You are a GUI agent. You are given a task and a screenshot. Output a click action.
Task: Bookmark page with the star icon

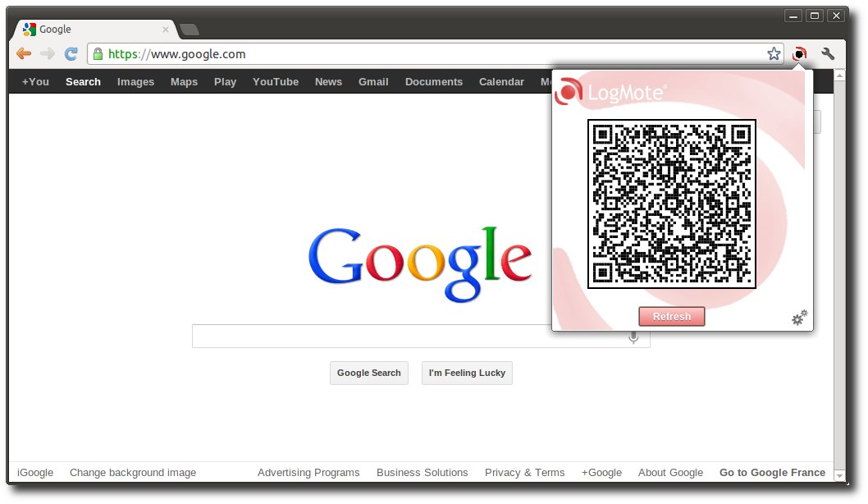[x=774, y=53]
